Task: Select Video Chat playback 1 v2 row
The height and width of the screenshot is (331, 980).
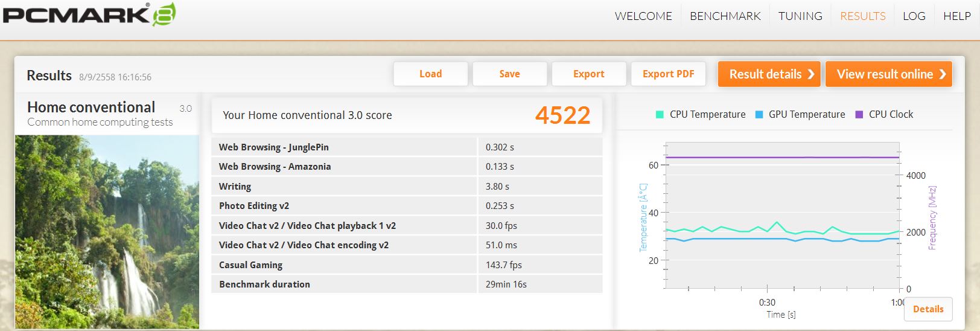Action: point(407,225)
